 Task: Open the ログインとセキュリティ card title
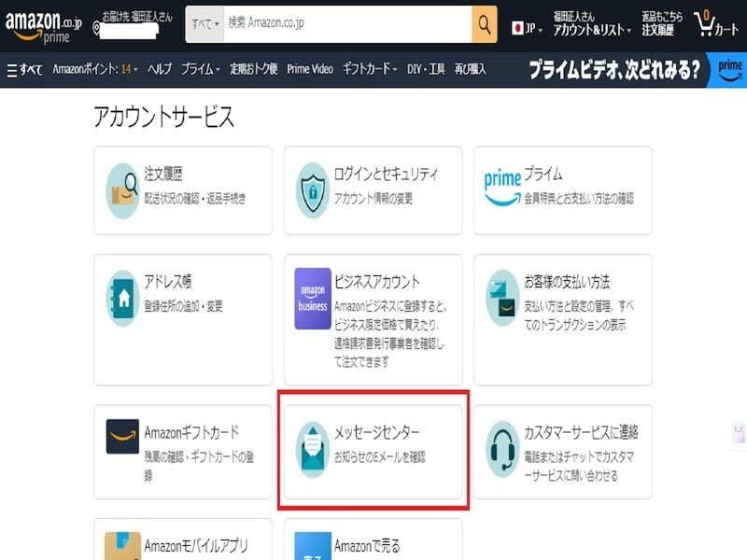386,175
